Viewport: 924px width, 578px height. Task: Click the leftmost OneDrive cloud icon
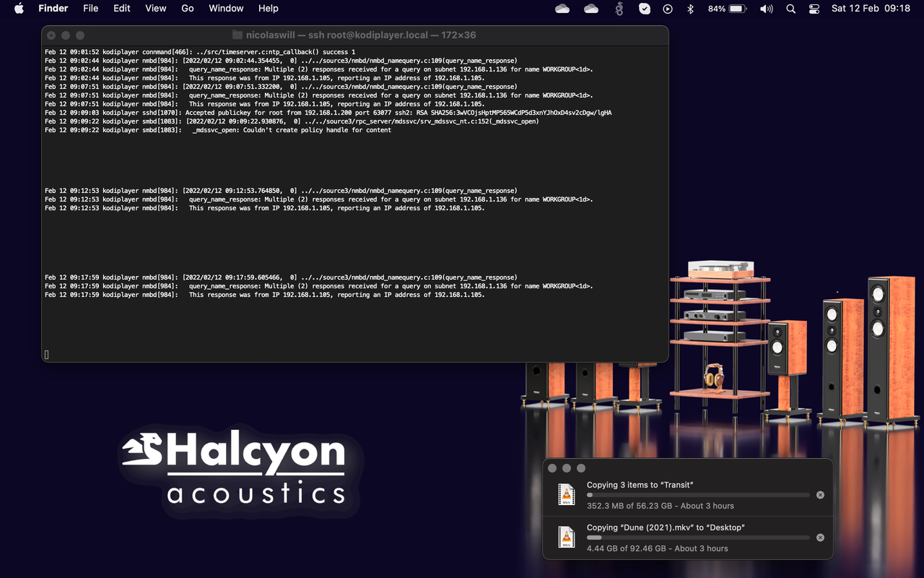(x=562, y=9)
